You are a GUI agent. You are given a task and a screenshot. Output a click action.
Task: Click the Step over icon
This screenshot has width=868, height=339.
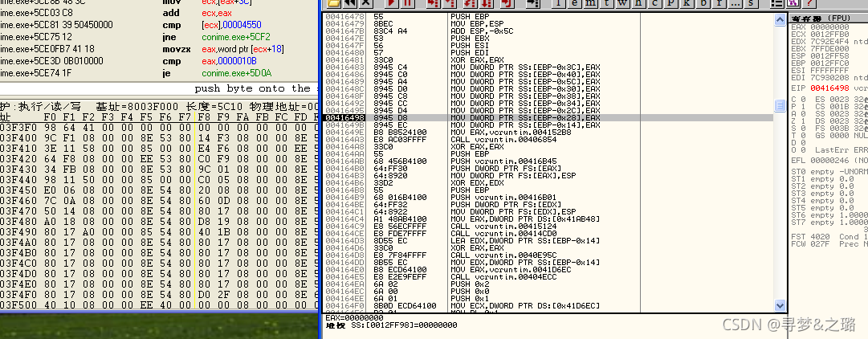click(448, 3)
